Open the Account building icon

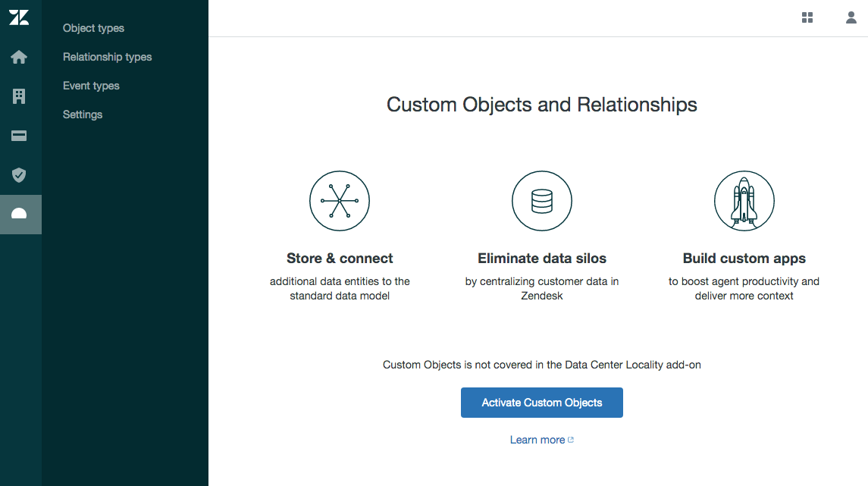(20, 96)
